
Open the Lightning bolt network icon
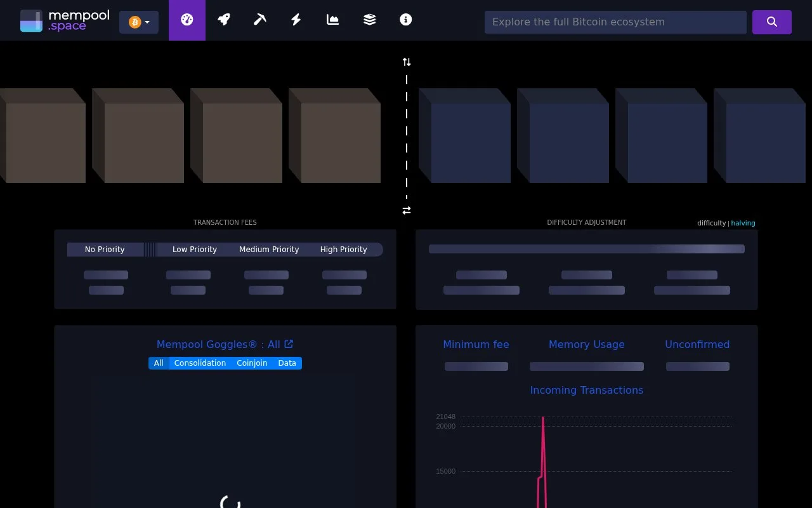coord(296,20)
